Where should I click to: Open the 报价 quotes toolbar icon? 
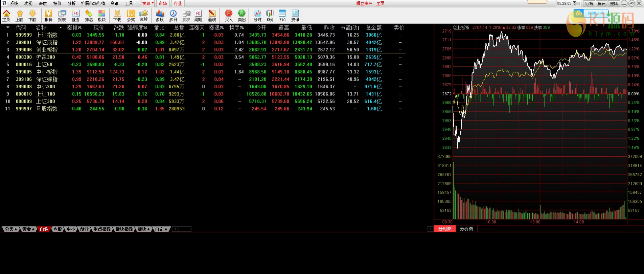pyautogui.click(x=49, y=16)
